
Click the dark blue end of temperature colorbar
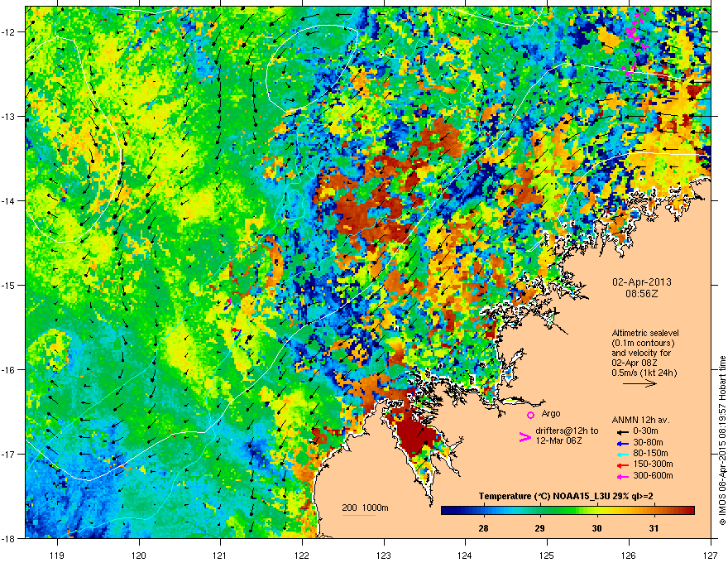coord(446,510)
